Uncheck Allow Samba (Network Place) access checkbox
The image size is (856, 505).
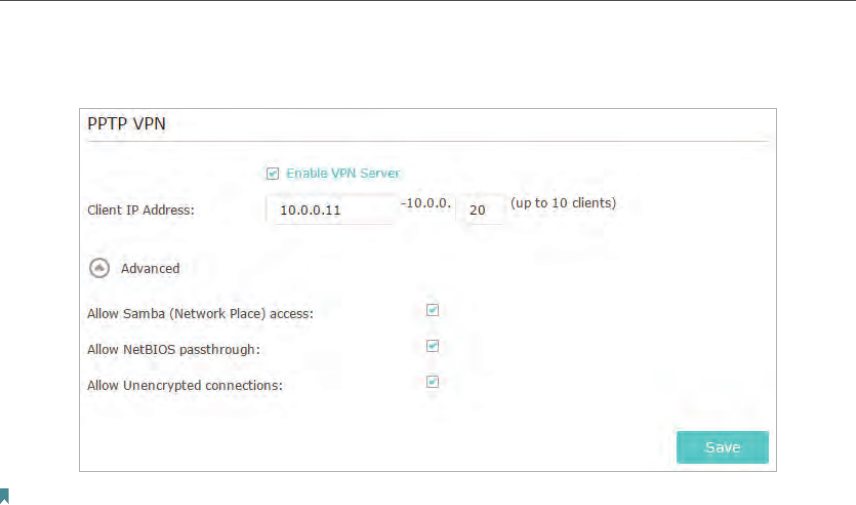pyautogui.click(x=433, y=310)
